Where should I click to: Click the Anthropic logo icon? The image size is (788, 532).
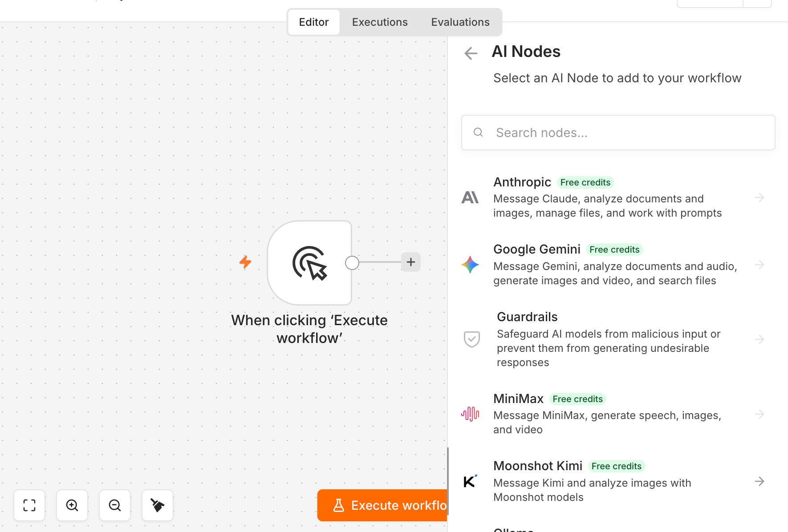click(x=470, y=197)
